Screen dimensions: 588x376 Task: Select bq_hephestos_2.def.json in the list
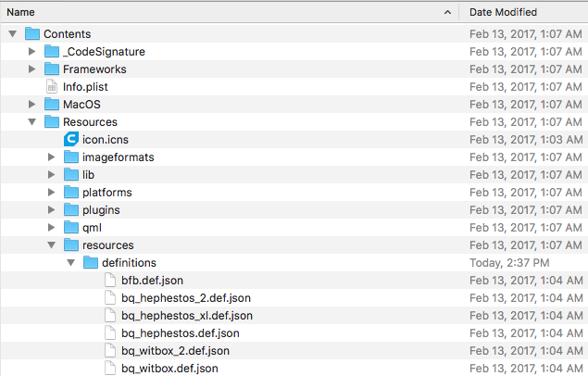point(185,298)
